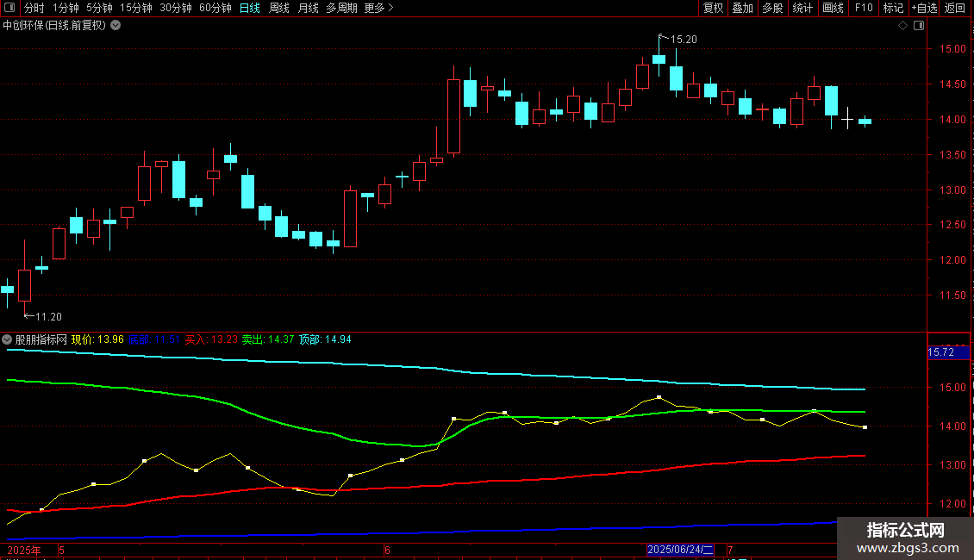The width and height of the screenshot is (974, 560).
Task: Click the 15.72 crosshair price tag
Action: click(x=948, y=352)
